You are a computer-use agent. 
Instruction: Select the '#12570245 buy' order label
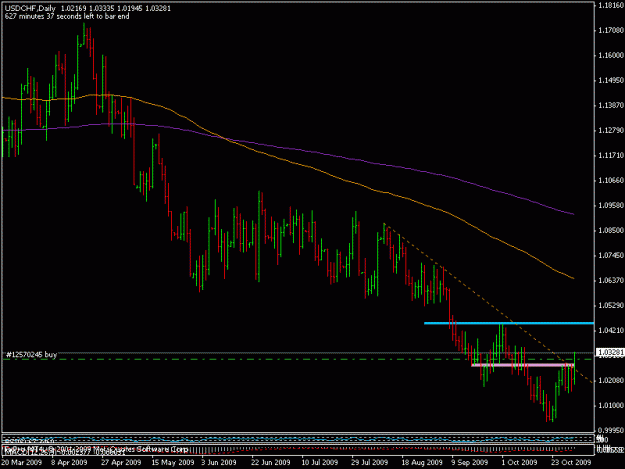pos(31,354)
